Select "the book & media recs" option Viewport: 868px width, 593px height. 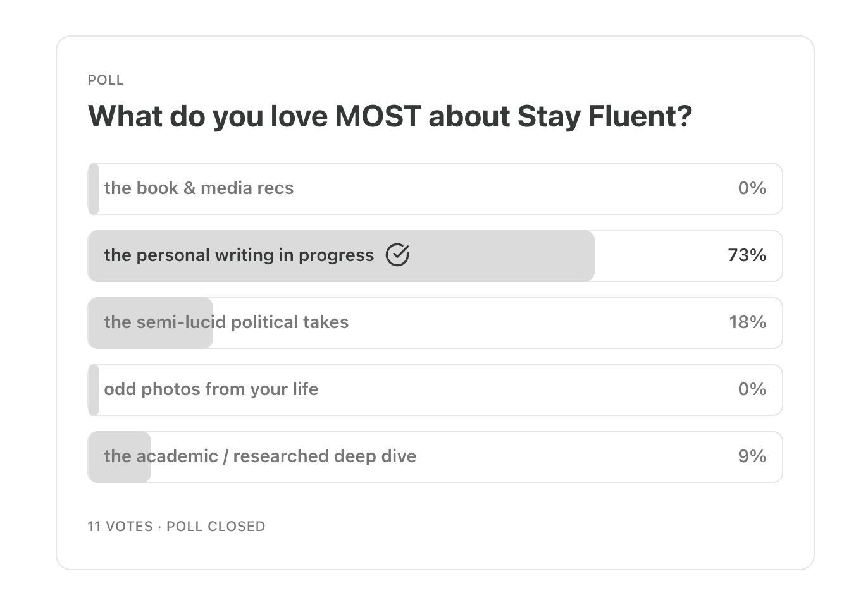point(199,188)
